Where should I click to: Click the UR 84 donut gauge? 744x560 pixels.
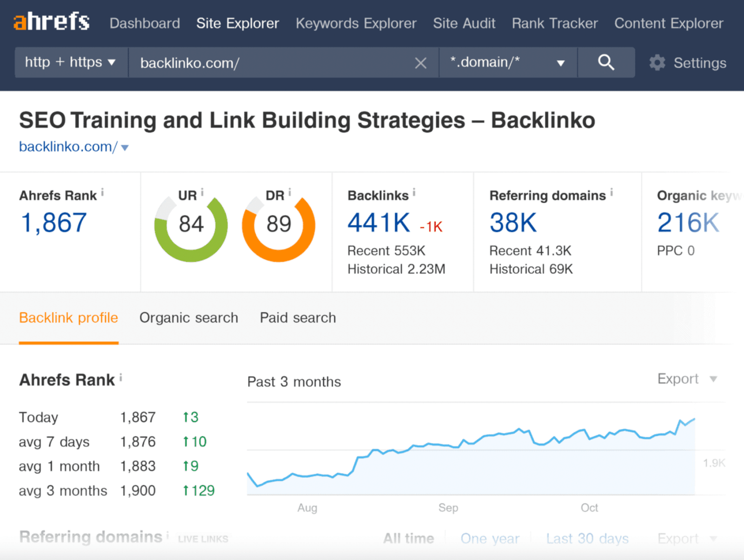pyautogui.click(x=191, y=226)
